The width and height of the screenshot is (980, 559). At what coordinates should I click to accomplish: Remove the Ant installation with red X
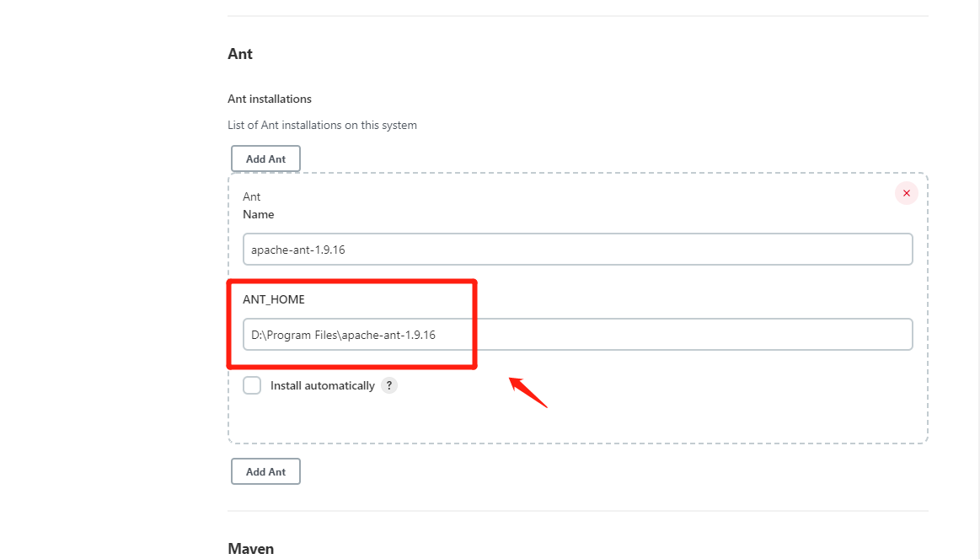click(906, 193)
